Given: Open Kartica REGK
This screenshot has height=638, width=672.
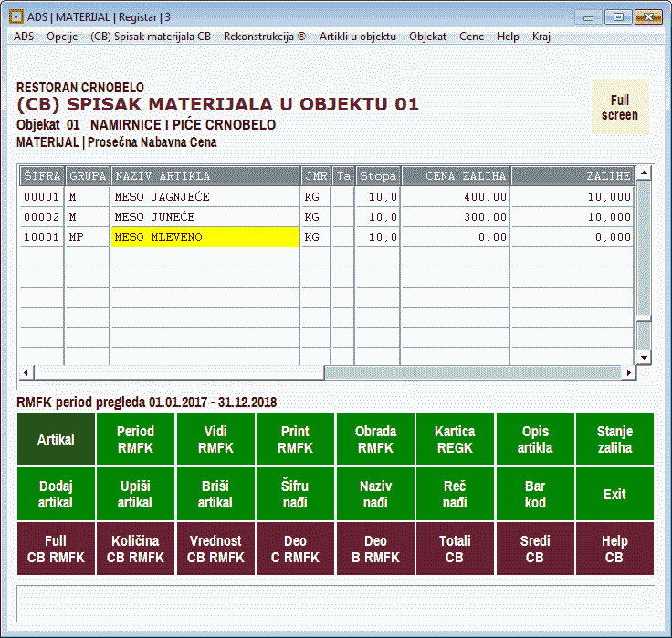Looking at the screenshot, I should pyautogui.click(x=455, y=439).
